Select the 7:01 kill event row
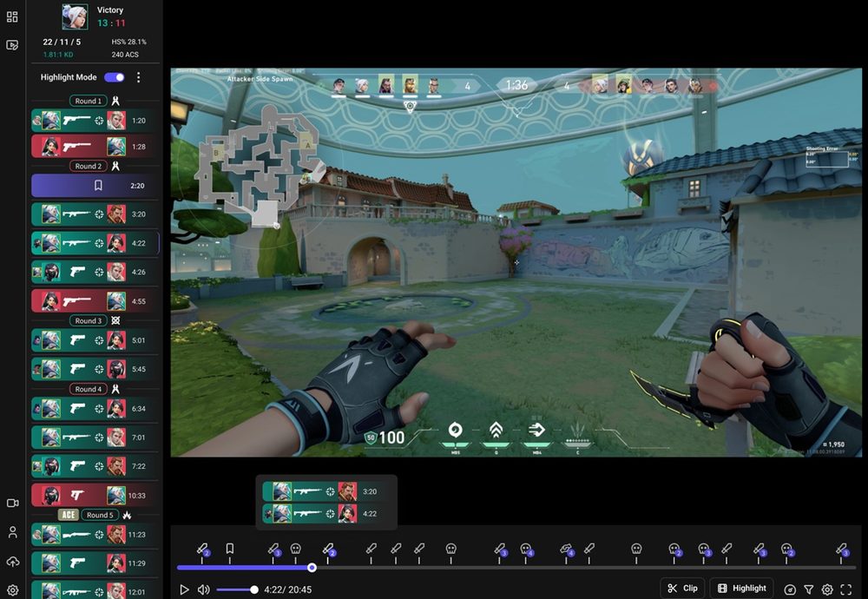This screenshot has height=599, width=868. tap(95, 438)
